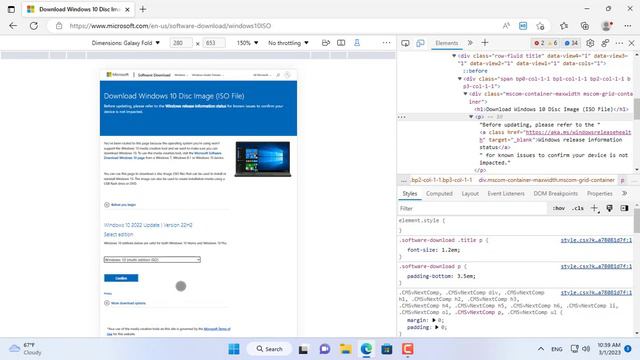
Task: Toggle the computed styles sidebar icon
Action: 624,208
